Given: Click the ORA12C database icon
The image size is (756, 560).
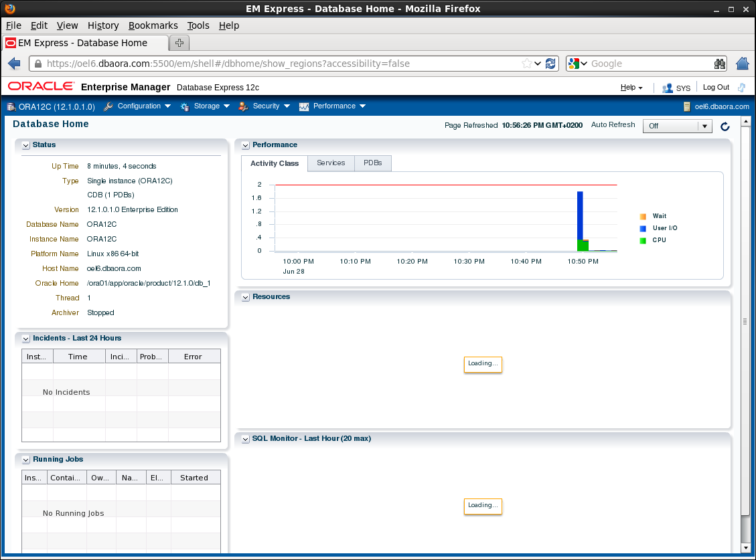Looking at the screenshot, I should [x=11, y=106].
